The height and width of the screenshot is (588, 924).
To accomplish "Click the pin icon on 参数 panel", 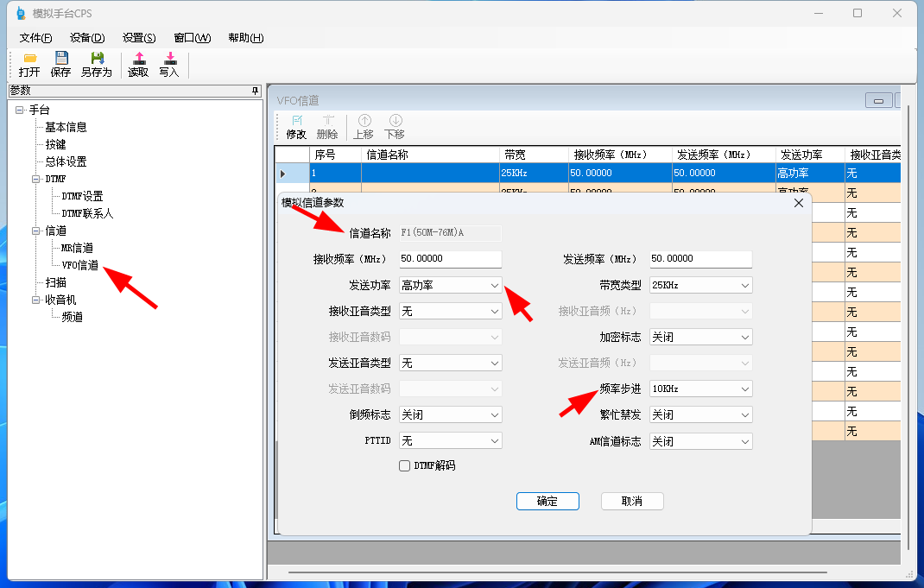I will pyautogui.click(x=255, y=91).
